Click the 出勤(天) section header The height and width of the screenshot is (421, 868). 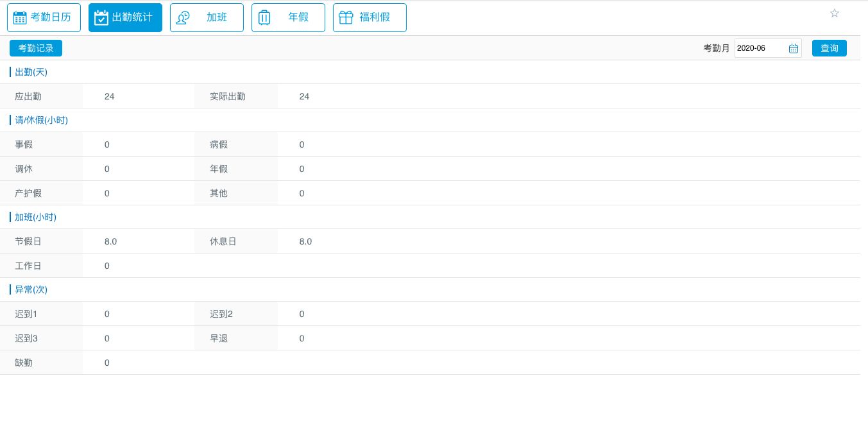[x=31, y=73]
